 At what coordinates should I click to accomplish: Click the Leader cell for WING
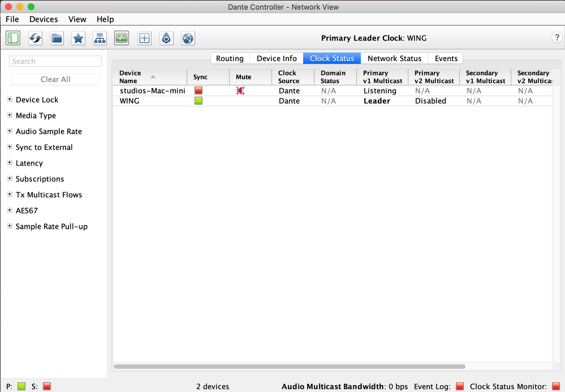(x=376, y=101)
